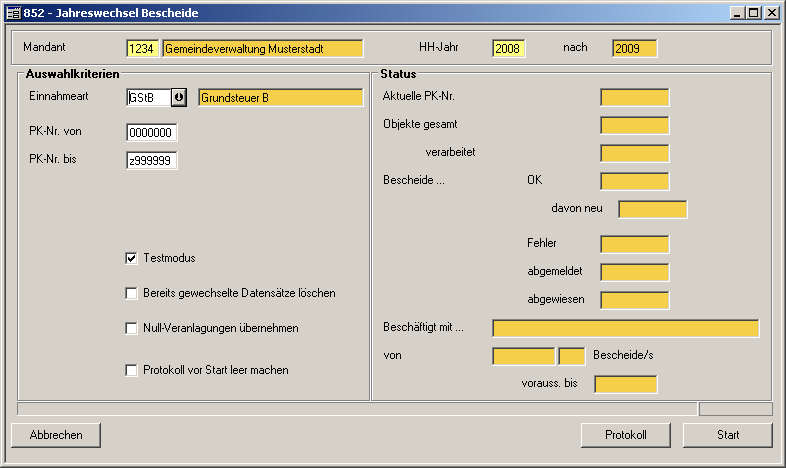Select the HH-Jahr field showing 2008
The height and width of the screenshot is (468, 786).
[508, 48]
